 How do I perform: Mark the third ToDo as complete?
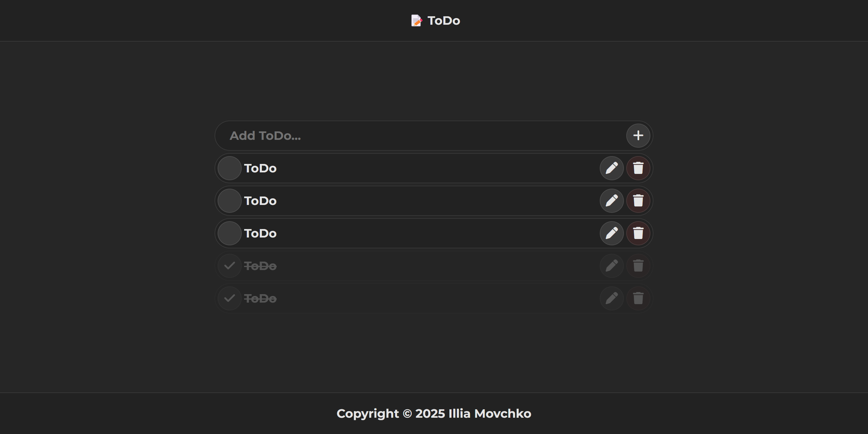pyautogui.click(x=229, y=233)
